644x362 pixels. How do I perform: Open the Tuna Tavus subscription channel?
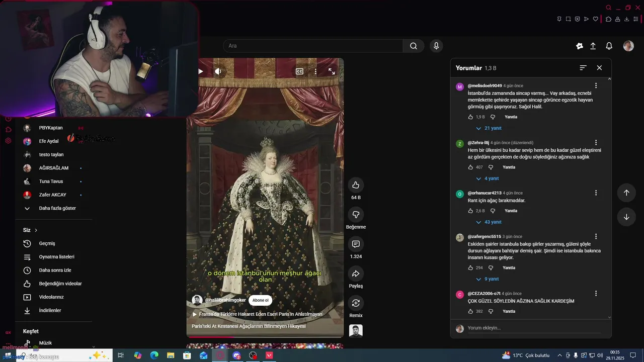(51, 182)
